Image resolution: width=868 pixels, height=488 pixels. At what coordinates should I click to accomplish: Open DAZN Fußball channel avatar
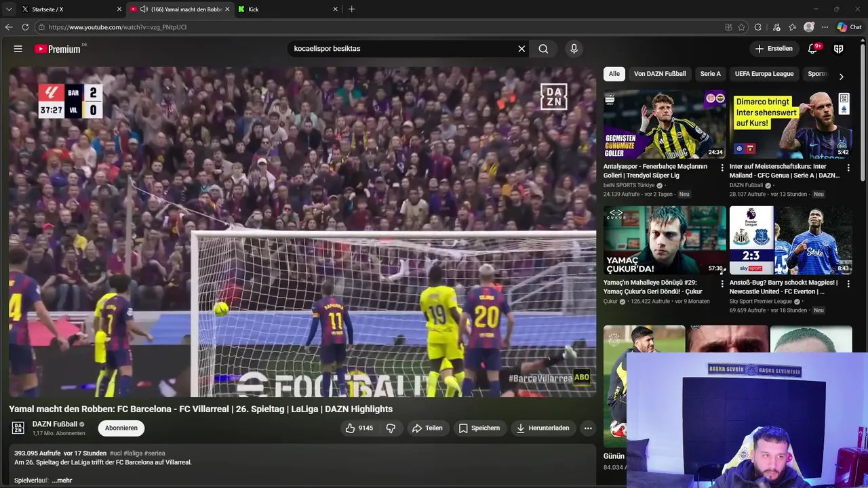18,428
